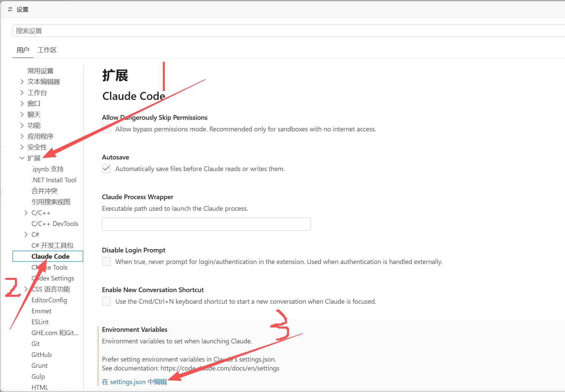565x392 pixels.
Task: Open Git settings entry
Action: pyautogui.click(x=35, y=344)
